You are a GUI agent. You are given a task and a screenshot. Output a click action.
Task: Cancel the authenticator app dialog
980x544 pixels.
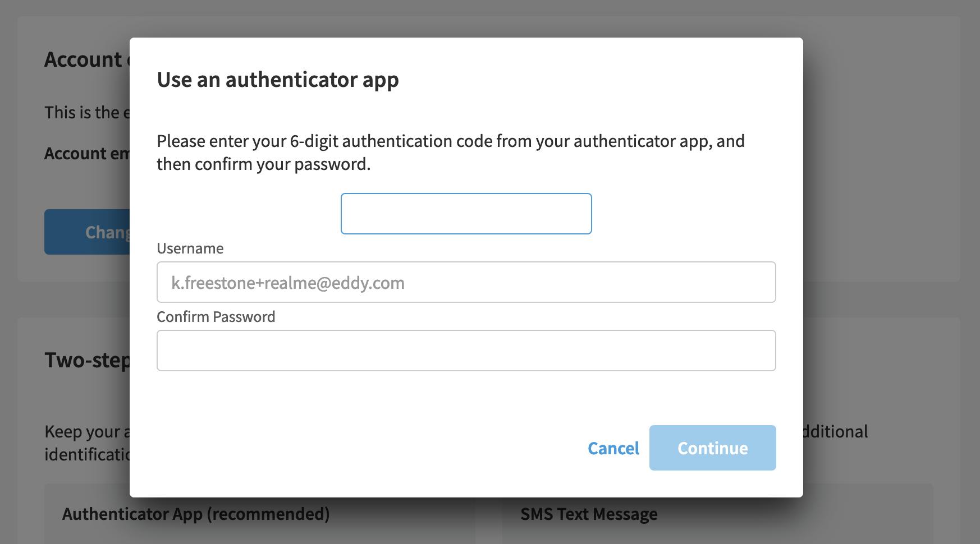(613, 448)
